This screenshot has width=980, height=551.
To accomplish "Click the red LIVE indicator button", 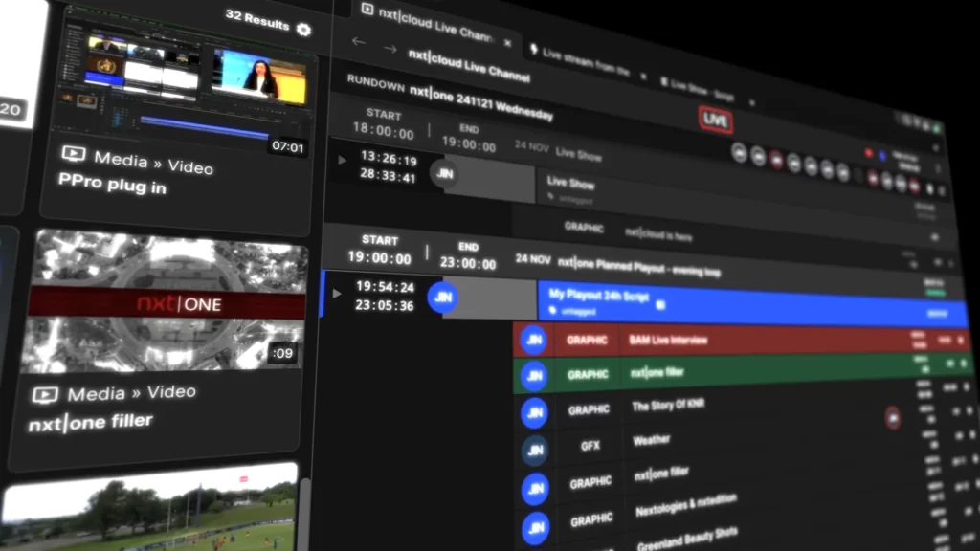I will point(714,120).
